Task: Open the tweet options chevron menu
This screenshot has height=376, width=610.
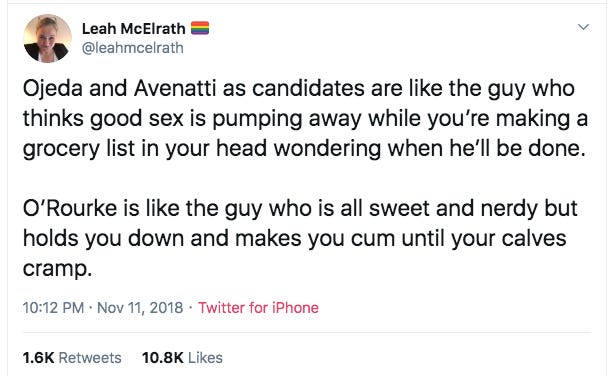Action: [583, 27]
